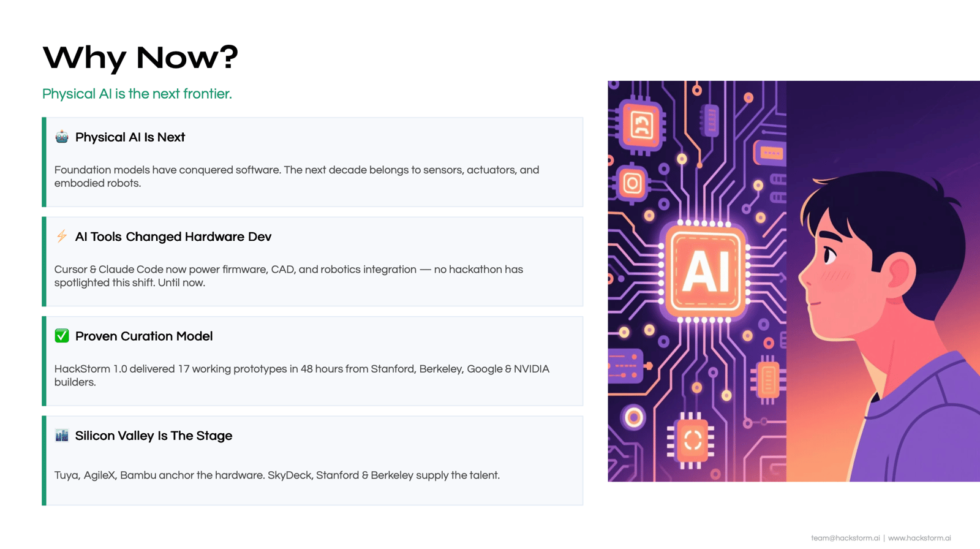This screenshot has height=549, width=980.
Task: Click the boy's face in the illustration
Action: (845, 270)
